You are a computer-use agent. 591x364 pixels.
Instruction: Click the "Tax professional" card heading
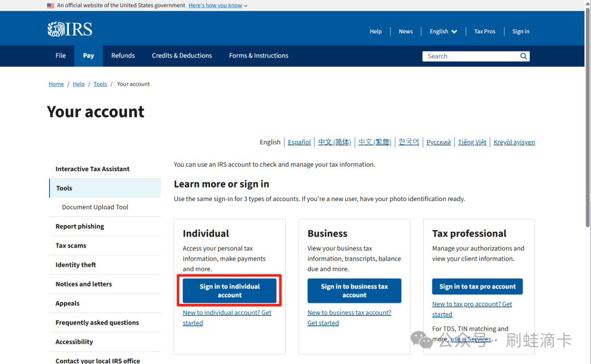click(x=470, y=233)
